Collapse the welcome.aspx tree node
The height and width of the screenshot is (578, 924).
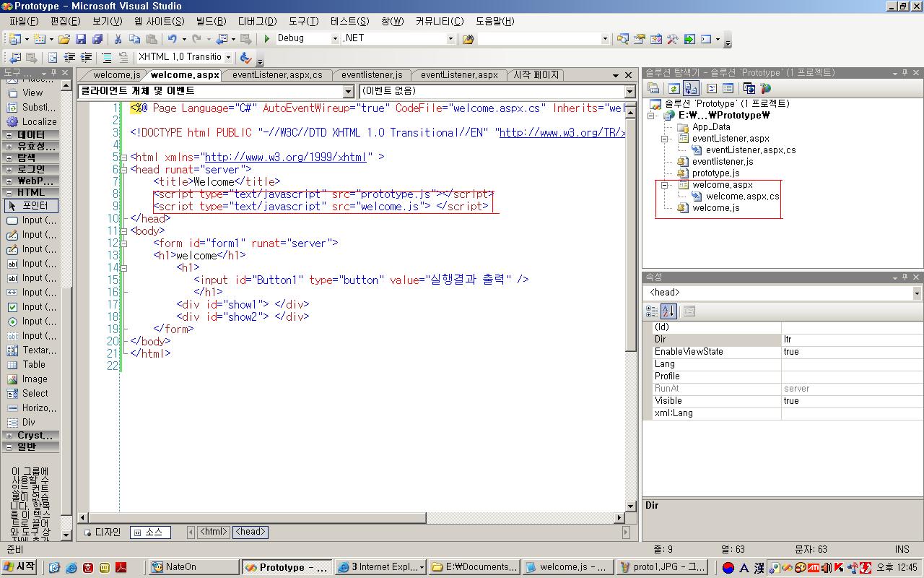[x=665, y=185]
